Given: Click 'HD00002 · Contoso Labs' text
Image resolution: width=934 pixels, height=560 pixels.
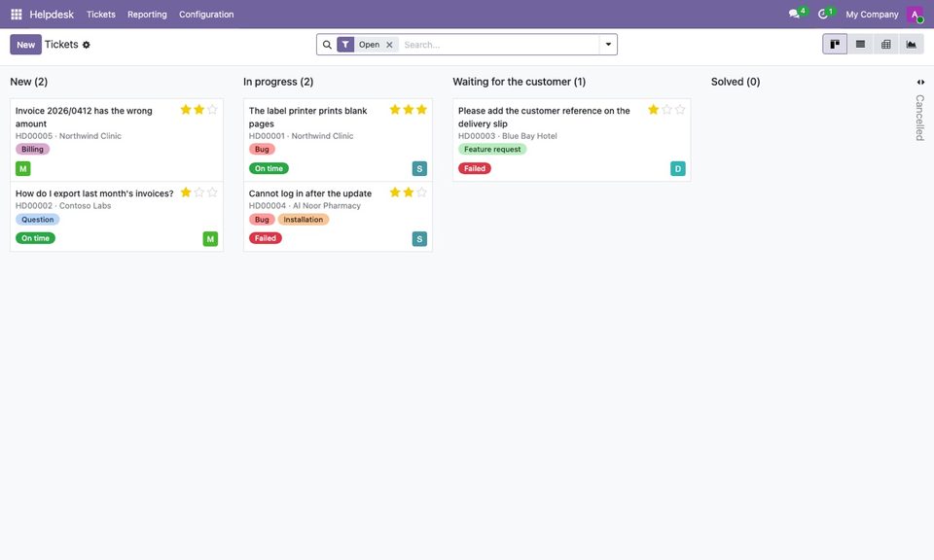Looking at the screenshot, I should (63, 206).
